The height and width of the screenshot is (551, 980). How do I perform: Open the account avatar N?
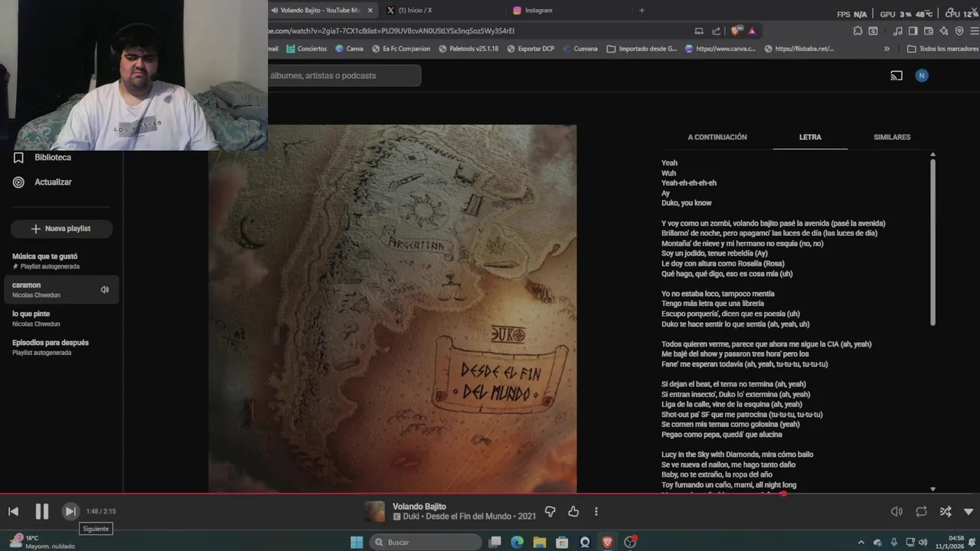point(922,76)
